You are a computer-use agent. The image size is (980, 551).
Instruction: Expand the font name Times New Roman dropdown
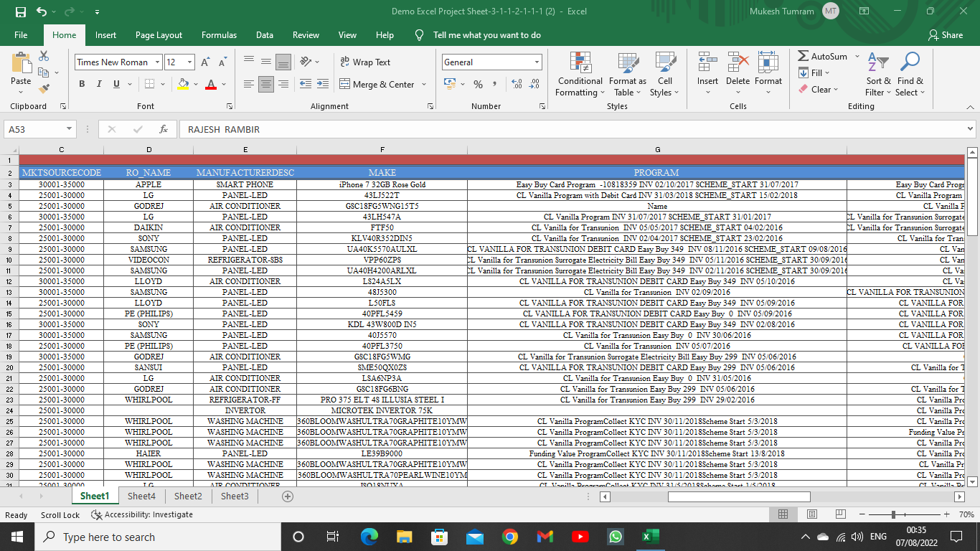pos(157,62)
